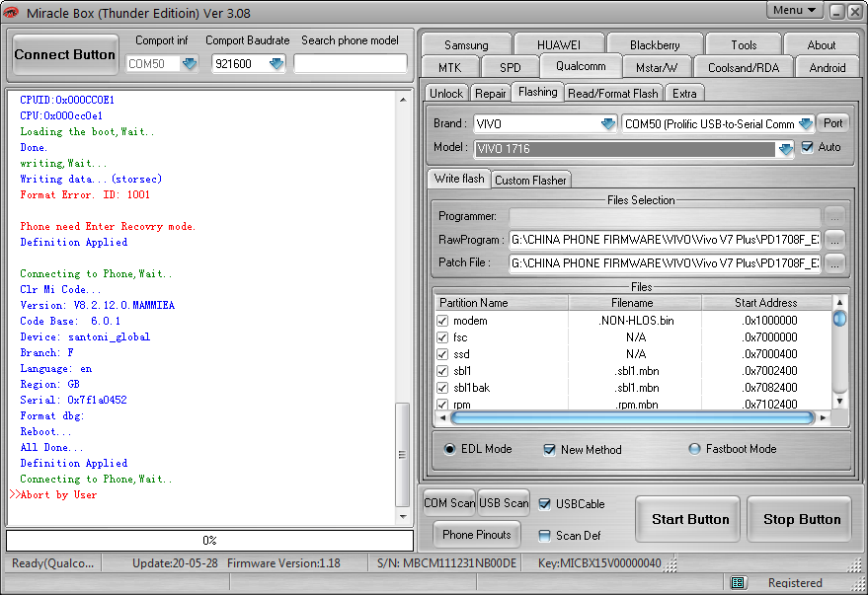The image size is (868, 595).
Task: Open the Comport Baudrate dropdown
Action: [x=276, y=63]
